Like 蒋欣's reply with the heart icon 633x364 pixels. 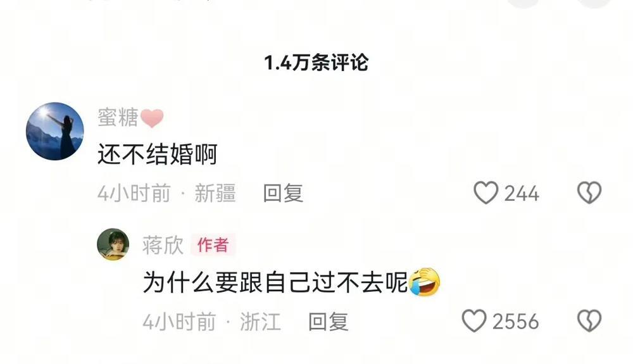pyautogui.click(x=474, y=321)
